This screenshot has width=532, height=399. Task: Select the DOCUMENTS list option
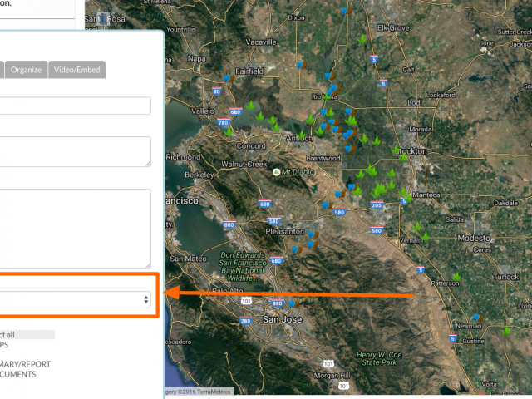(18, 375)
